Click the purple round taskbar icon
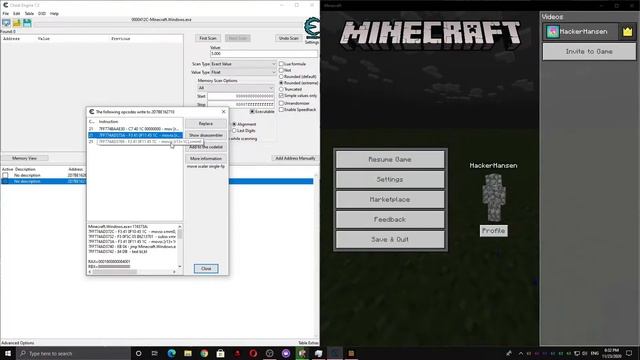Screen dimensions: 640x360 click(x=286, y=353)
